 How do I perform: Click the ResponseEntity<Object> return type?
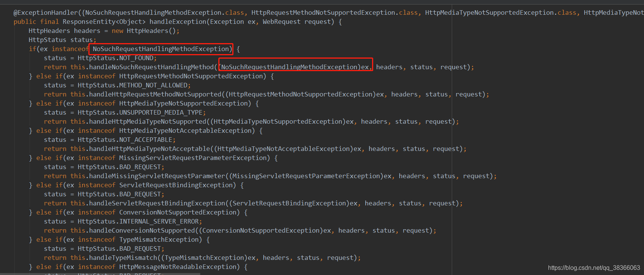coord(104,22)
